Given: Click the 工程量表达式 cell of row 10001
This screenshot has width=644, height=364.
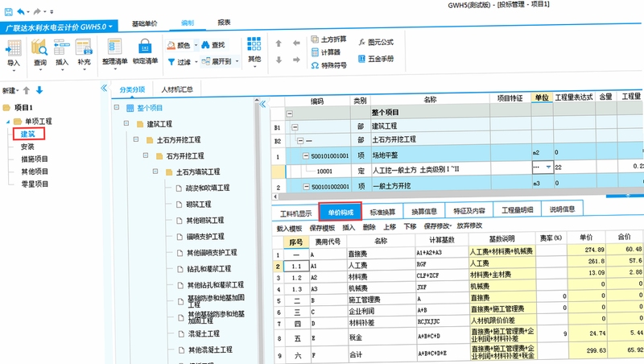Looking at the screenshot, I should click(574, 168).
